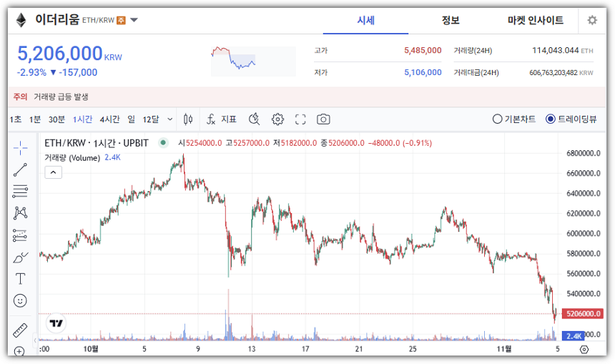
Task: Click the -2.93% change percentage
Action: pos(31,72)
